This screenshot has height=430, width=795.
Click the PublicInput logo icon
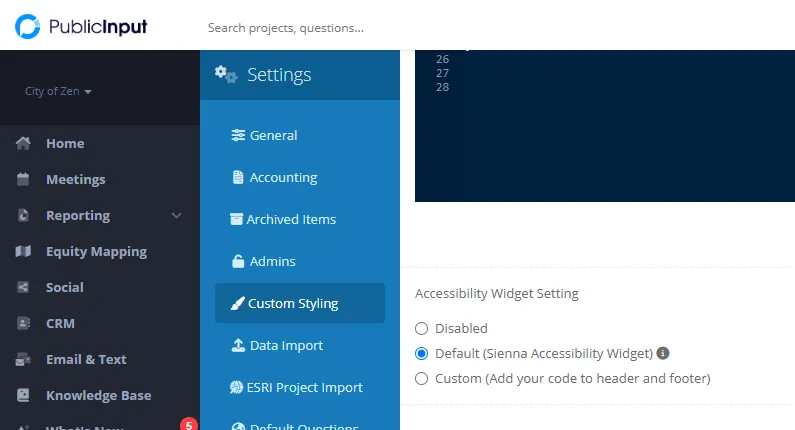coord(29,27)
